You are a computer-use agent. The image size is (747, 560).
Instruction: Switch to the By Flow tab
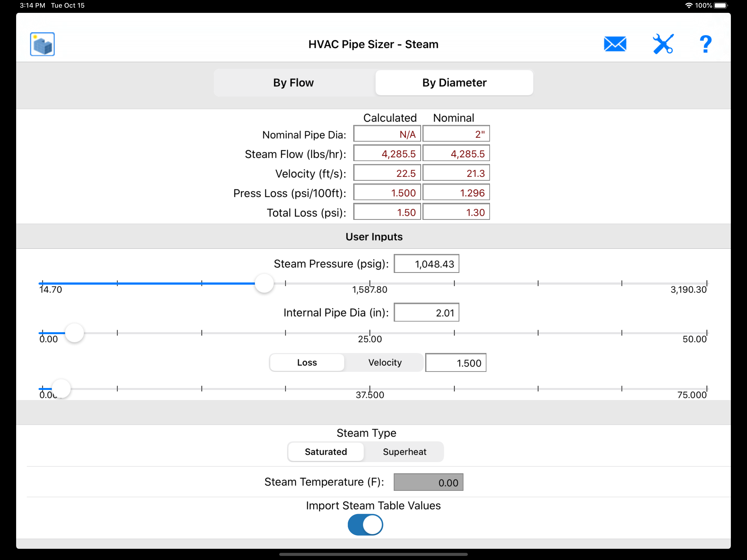click(x=293, y=83)
